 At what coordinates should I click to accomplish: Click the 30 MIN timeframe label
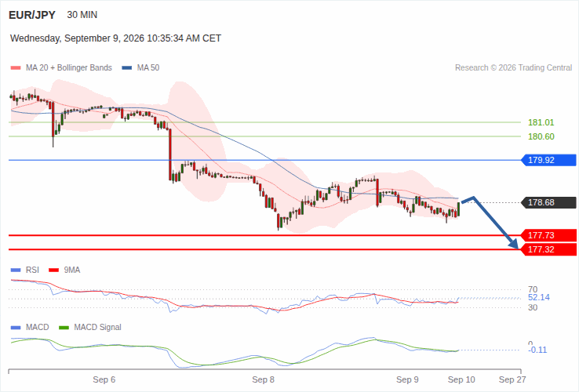(x=82, y=15)
